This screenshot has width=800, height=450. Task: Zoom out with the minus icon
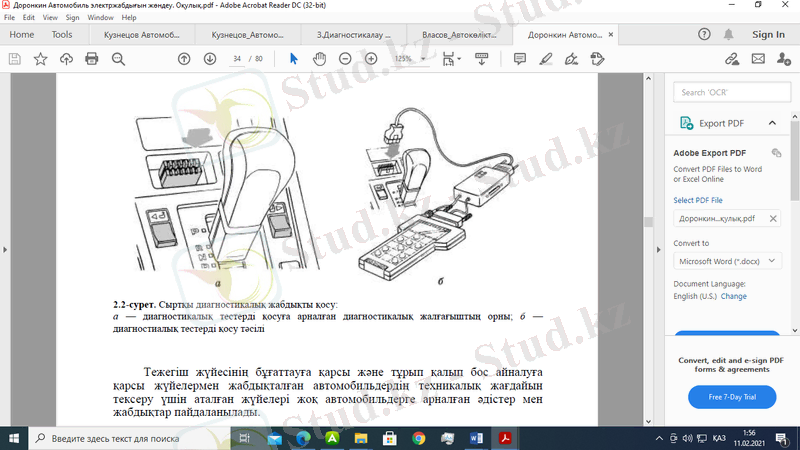[x=345, y=59]
